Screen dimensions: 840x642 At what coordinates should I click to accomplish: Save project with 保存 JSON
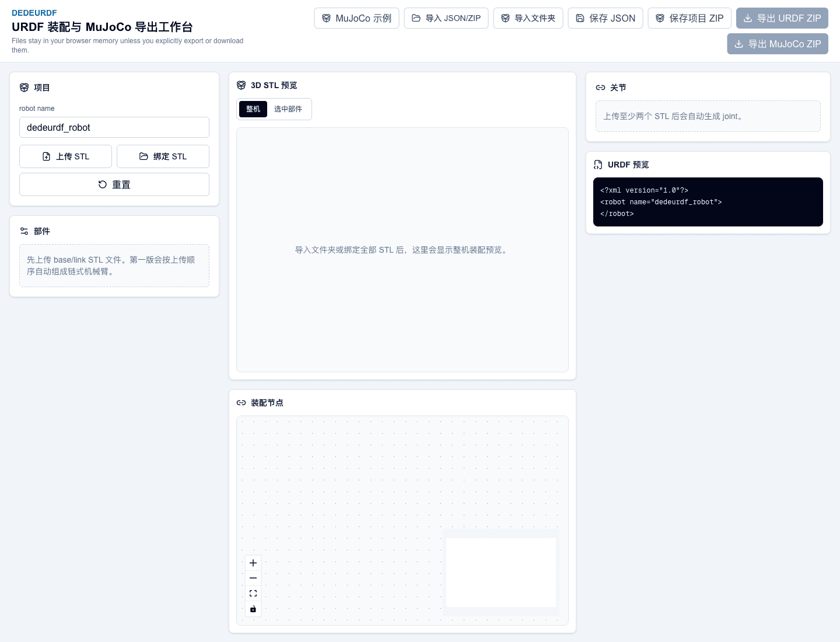(x=605, y=18)
